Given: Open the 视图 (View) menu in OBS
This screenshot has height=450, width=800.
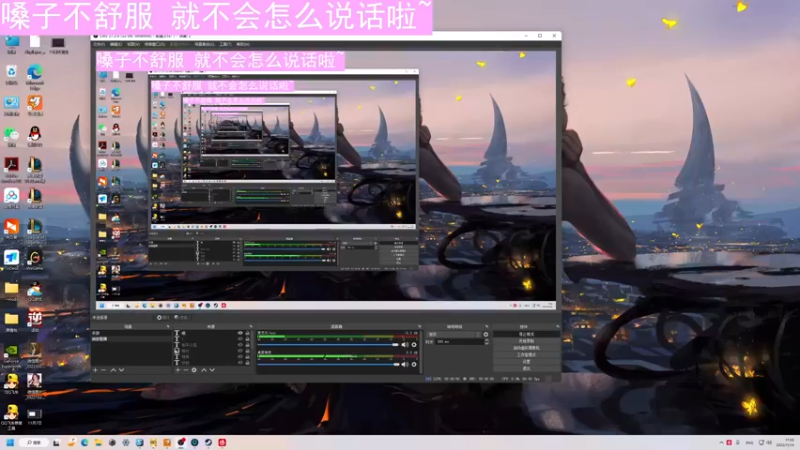Looking at the screenshot, I should click(x=133, y=44).
